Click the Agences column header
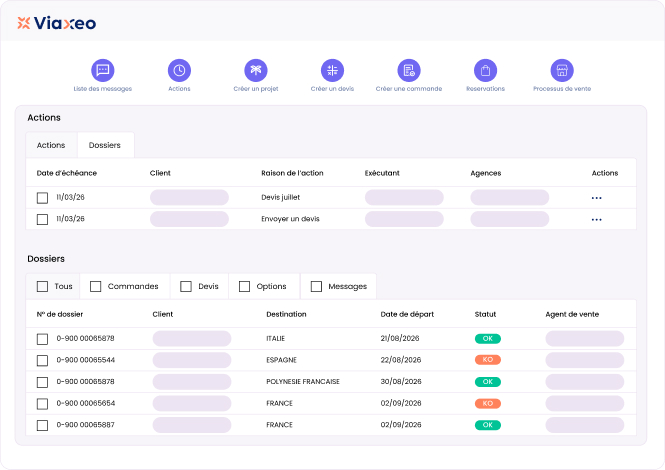This screenshot has height=470, width=665. pyautogui.click(x=486, y=173)
